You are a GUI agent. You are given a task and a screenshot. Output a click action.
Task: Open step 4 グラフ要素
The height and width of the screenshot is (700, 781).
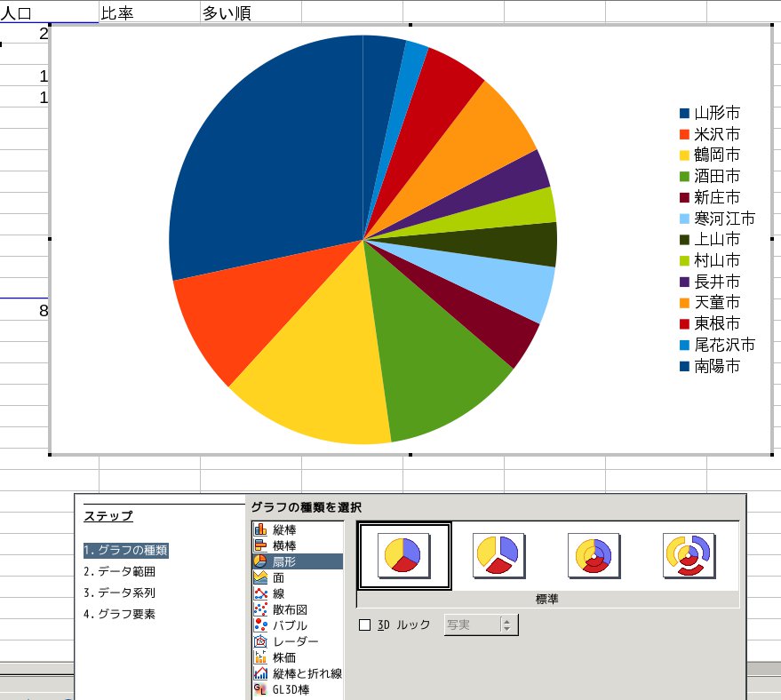point(119,614)
